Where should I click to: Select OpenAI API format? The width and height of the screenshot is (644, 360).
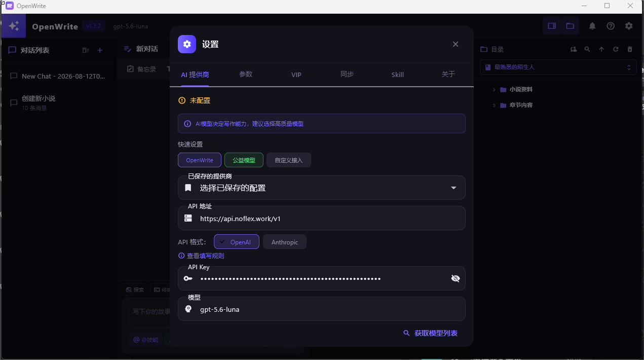(236, 242)
